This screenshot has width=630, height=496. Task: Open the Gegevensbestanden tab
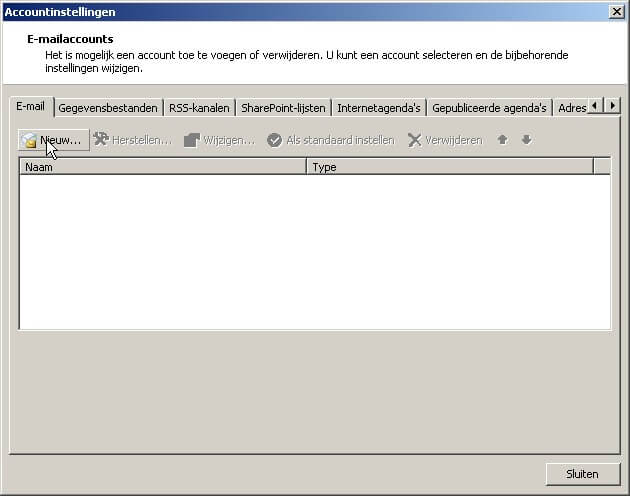[108, 108]
